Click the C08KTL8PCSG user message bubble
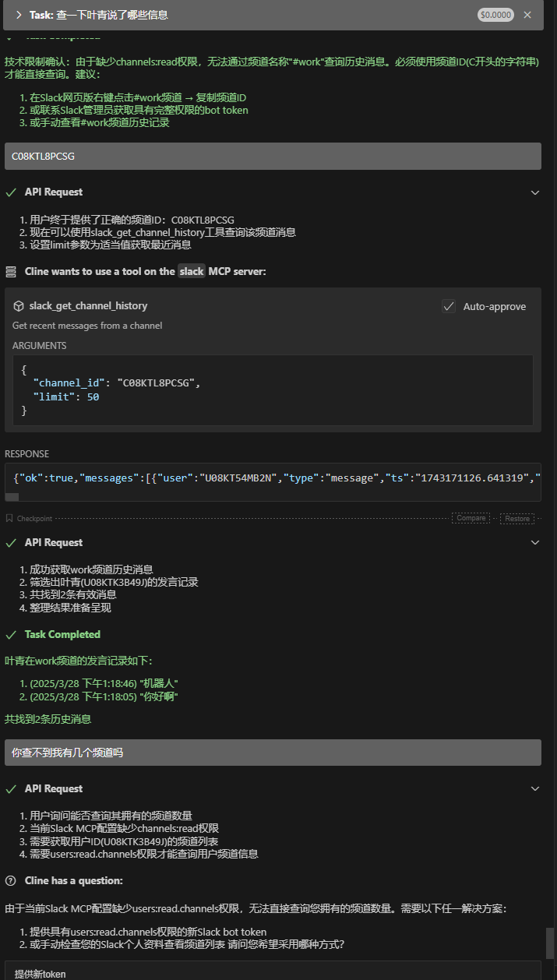 pos(273,156)
